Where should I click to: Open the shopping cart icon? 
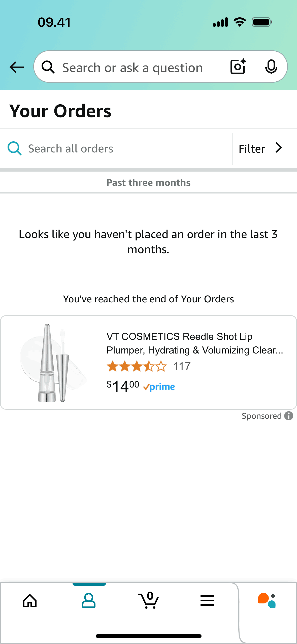click(x=148, y=601)
